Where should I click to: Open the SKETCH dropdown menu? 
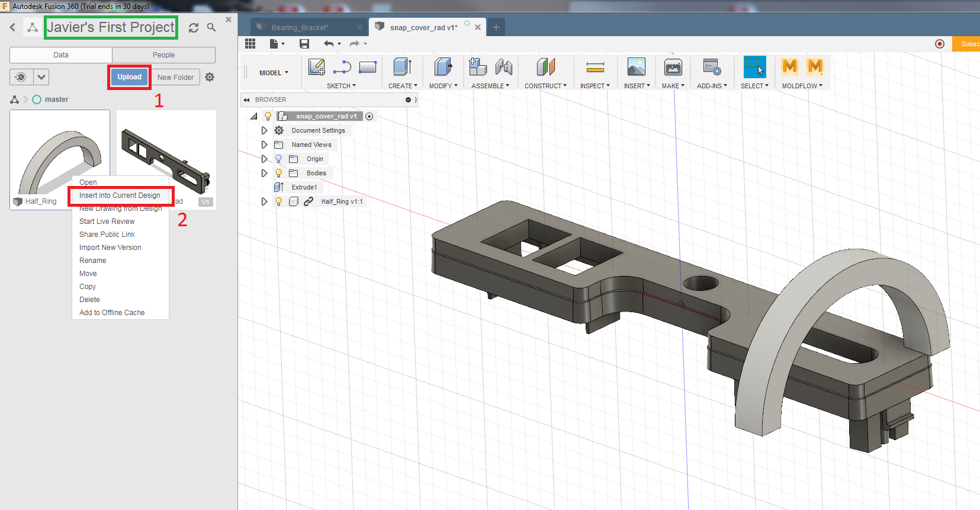pyautogui.click(x=342, y=86)
